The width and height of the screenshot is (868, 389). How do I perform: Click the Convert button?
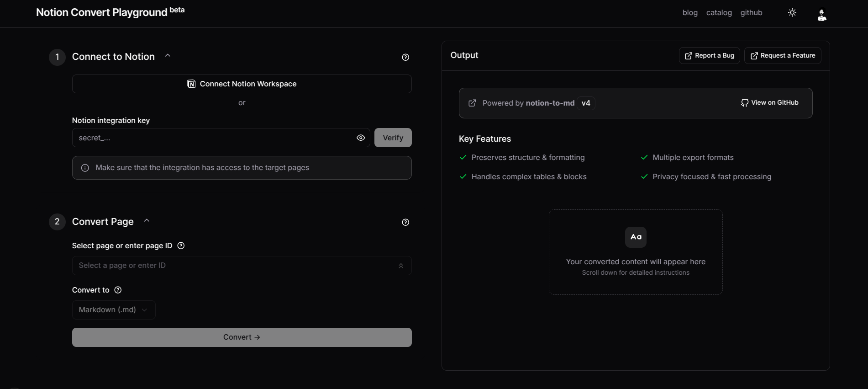pos(242,337)
